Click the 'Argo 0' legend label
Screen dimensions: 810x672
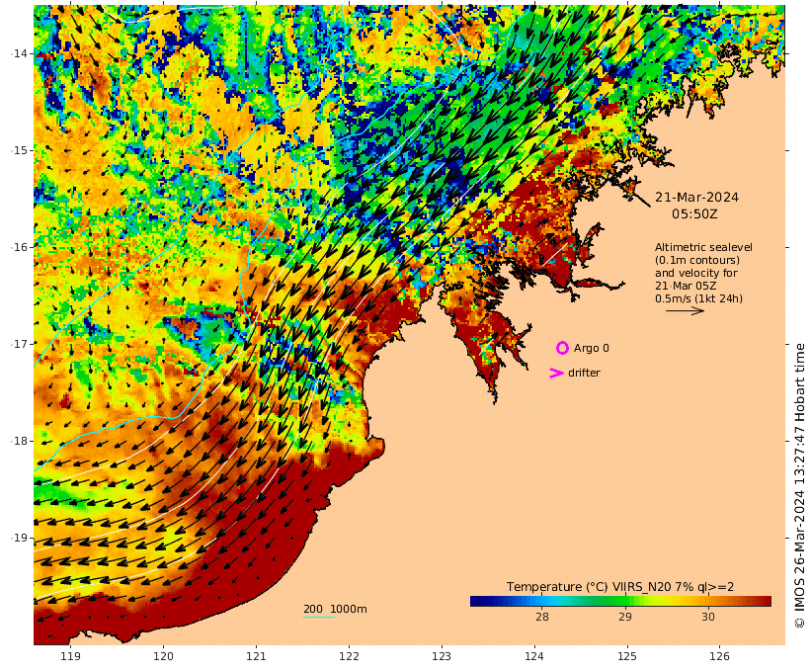click(x=591, y=349)
